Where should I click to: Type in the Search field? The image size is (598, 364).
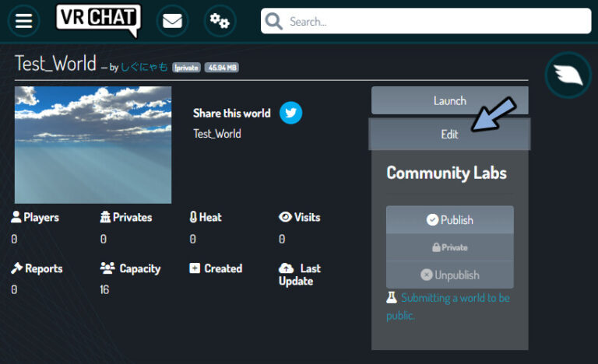click(436, 22)
